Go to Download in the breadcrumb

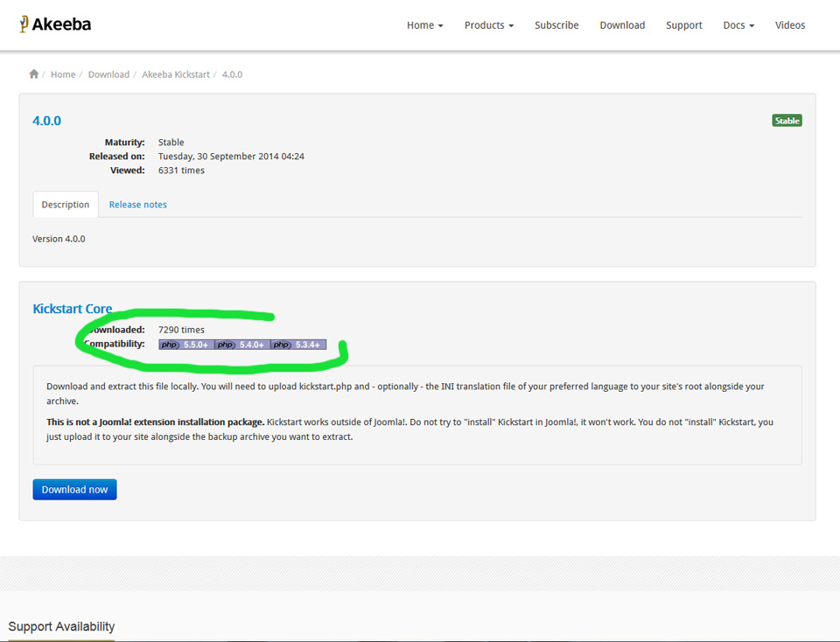tap(108, 74)
